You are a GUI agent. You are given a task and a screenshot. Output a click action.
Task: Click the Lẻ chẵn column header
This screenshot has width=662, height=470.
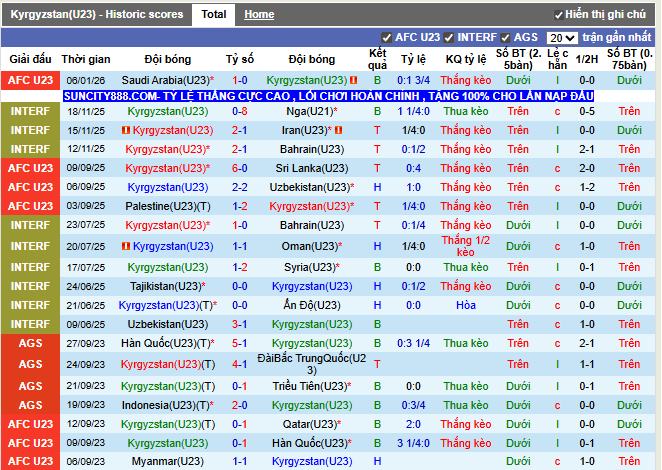[557, 59]
